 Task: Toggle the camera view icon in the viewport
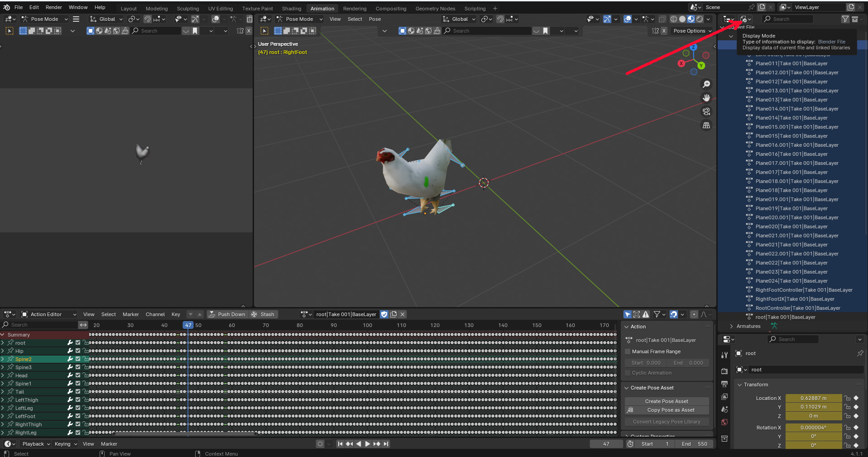pyautogui.click(x=706, y=111)
